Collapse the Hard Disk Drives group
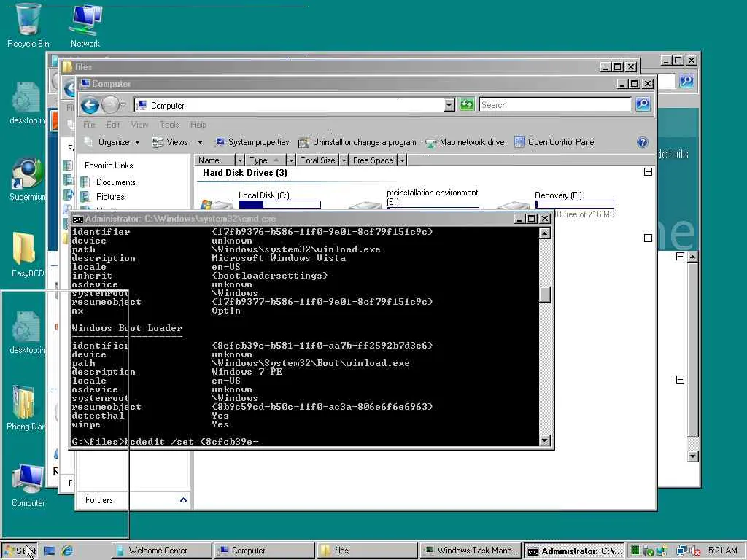The image size is (747, 560). coord(648,172)
